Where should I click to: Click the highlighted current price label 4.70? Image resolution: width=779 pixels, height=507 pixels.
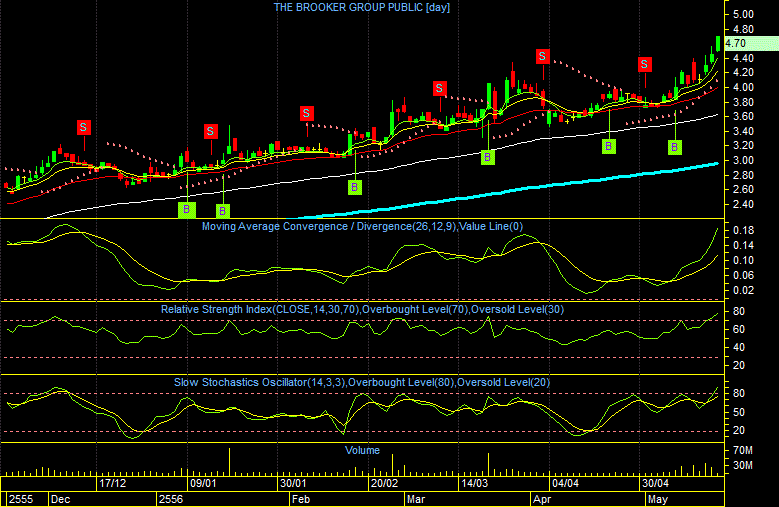pos(751,44)
